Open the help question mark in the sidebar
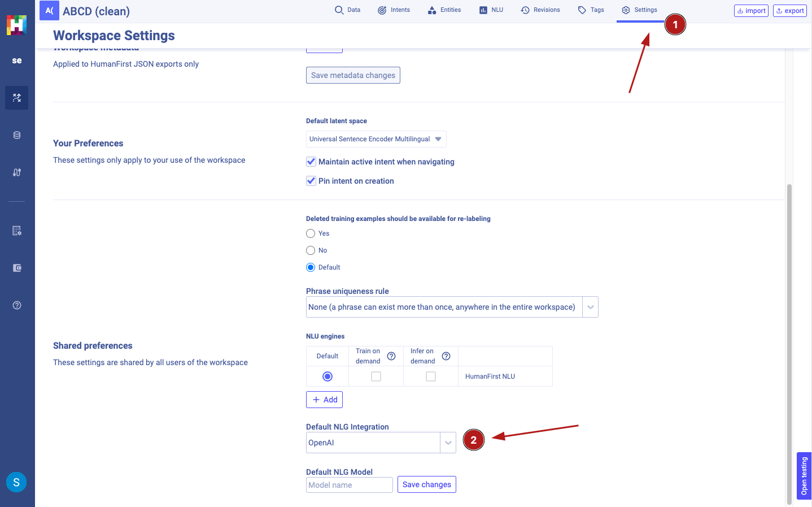 click(17, 305)
